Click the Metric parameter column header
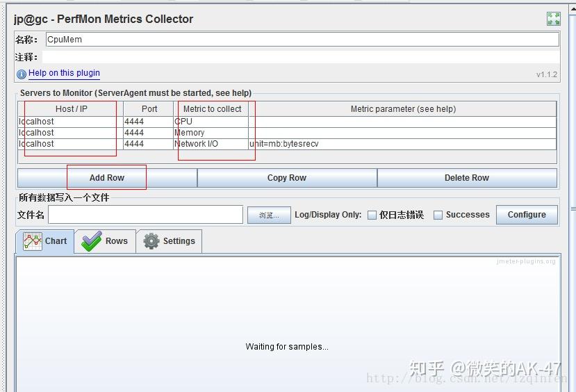576x392 pixels. [x=403, y=109]
